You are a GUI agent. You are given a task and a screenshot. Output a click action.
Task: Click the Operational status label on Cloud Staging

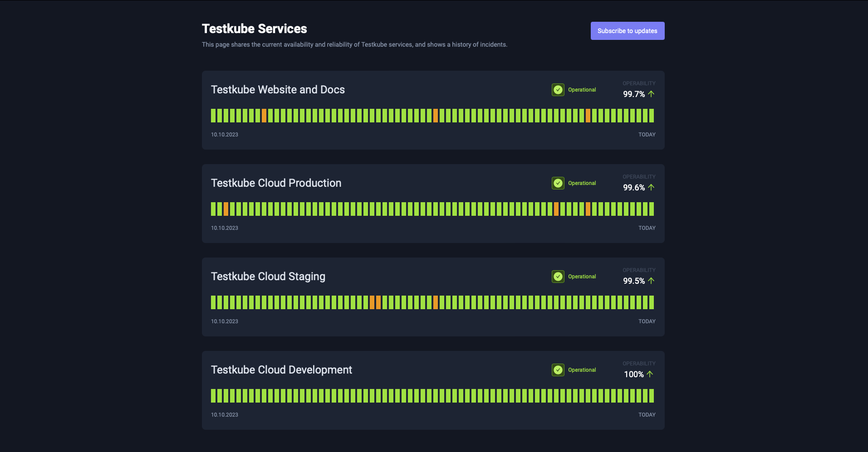582,276
